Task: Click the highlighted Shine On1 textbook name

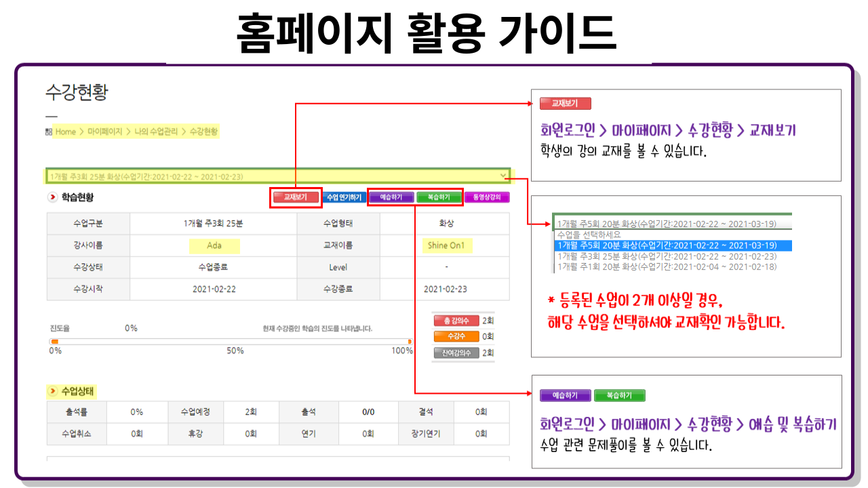Action: pos(446,245)
